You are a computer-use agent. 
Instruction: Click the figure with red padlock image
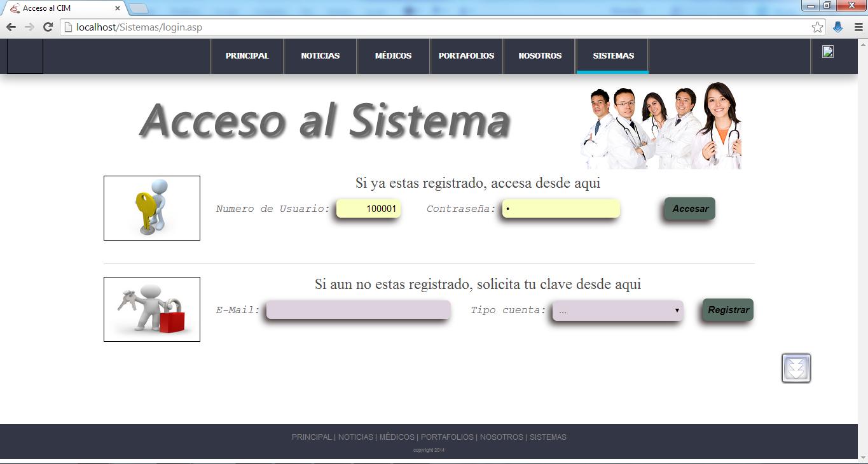tap(152, 309)
